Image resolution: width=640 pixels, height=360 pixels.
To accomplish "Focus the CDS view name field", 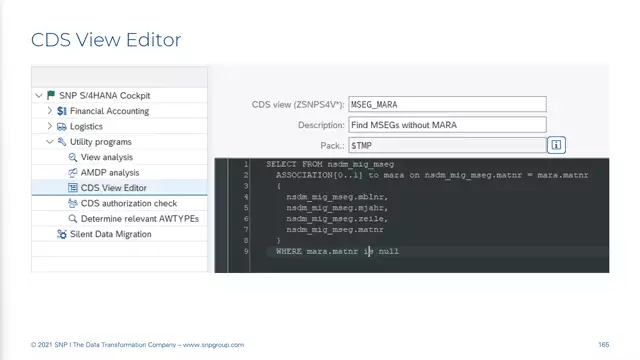I will click(x=447, y=104).
